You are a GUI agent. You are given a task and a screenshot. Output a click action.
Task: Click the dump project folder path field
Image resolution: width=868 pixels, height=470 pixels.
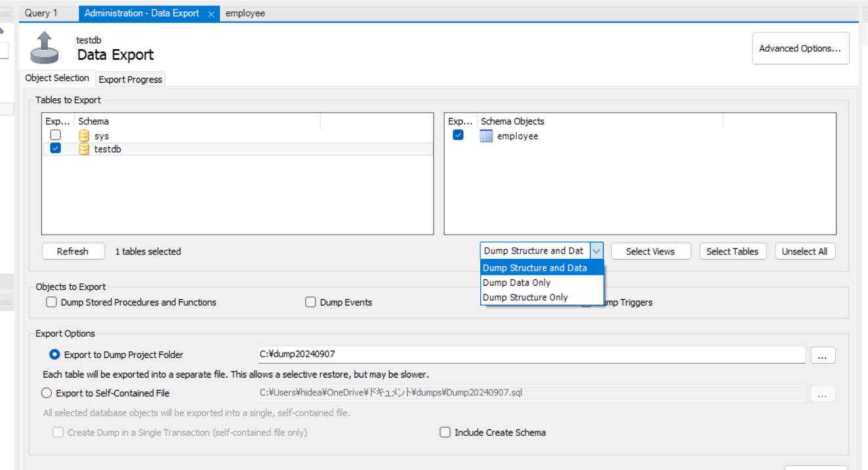[531, 354]
